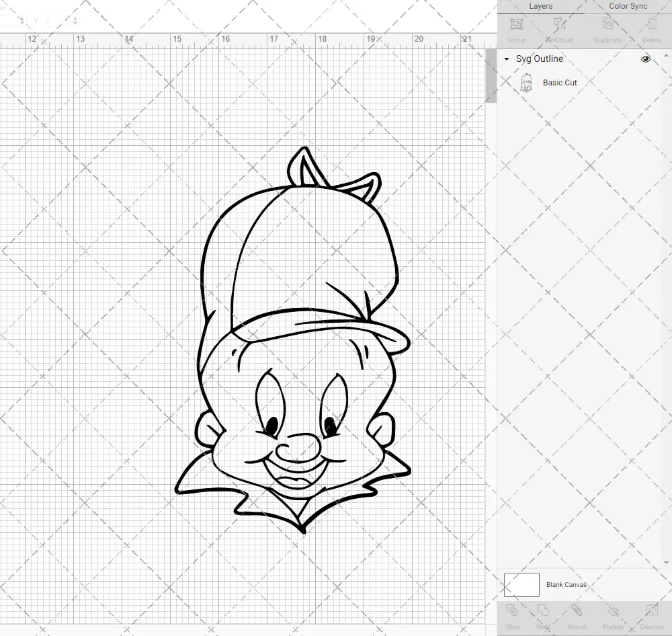Image resolution: width=672 pixels, height=636 pixels.
Task: Select the Basic Cut layer thumbnail
Action: pos(526,83)
